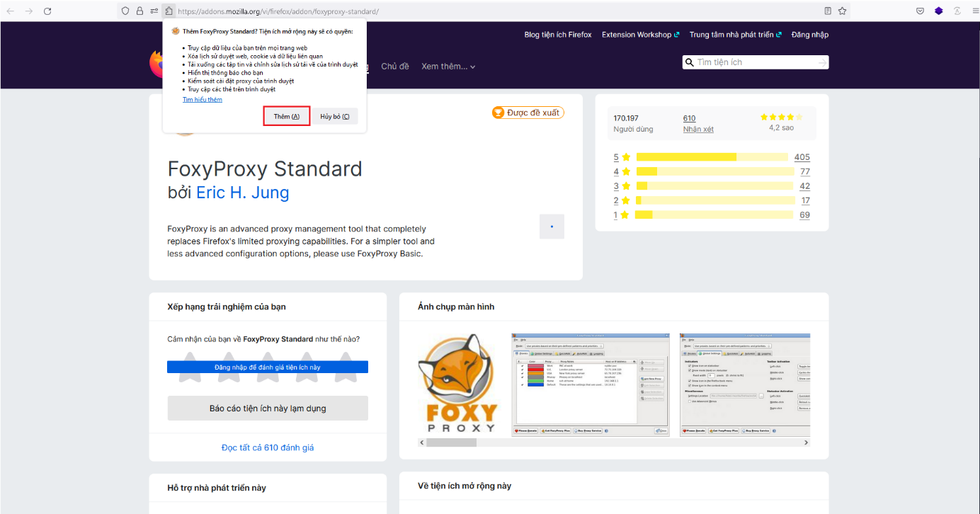This screenshot has height=514, width=980.
Task: Open the Pocket save icon
Action: click(x=920, y=11)
